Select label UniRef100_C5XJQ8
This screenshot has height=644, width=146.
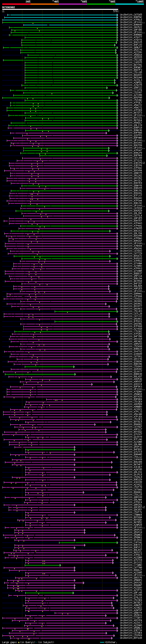coord(131,60)
